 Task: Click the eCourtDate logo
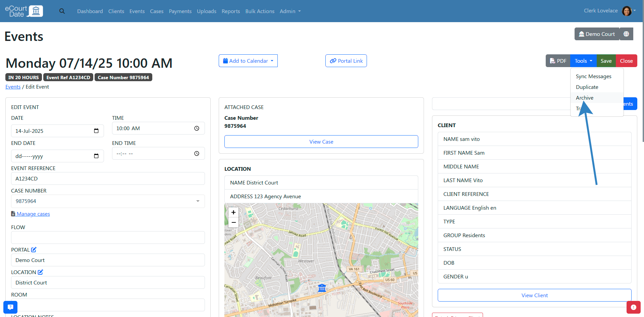click(24, 11)
